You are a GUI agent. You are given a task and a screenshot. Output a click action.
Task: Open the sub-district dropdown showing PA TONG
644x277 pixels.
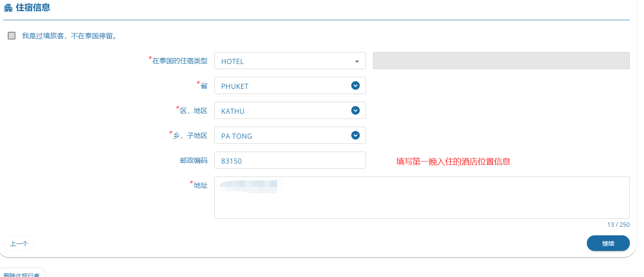pyautogui.click(x=290, y=135)
